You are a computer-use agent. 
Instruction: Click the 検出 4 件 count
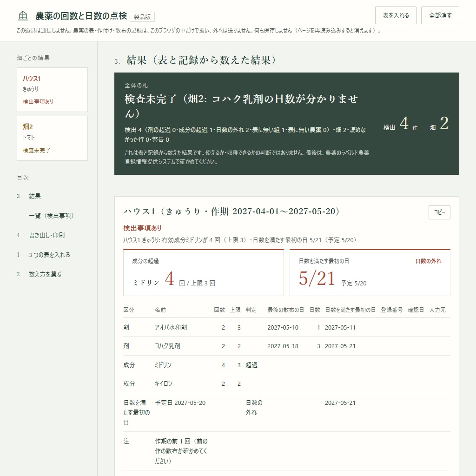tap(400, 124)
